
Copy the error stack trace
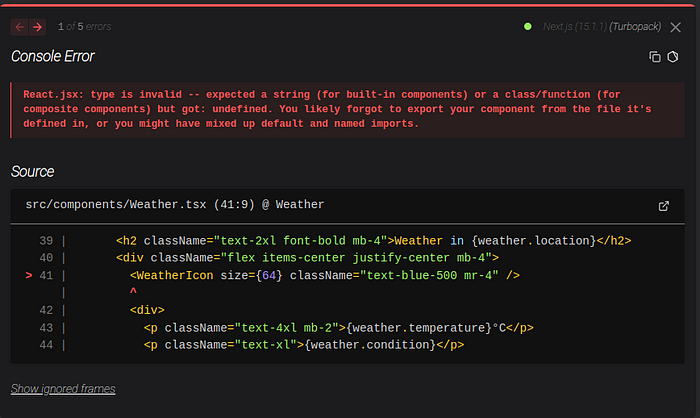655,57
